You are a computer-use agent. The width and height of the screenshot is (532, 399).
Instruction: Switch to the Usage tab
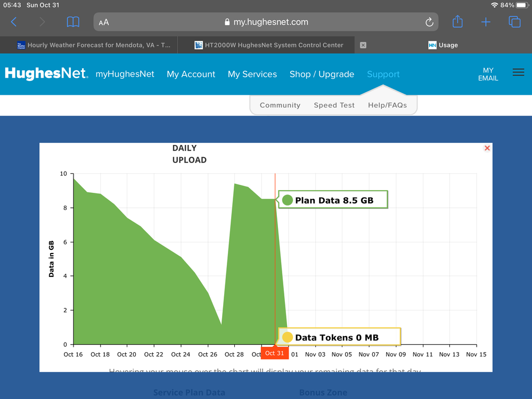pyautogui.click(x=443, y=45)
